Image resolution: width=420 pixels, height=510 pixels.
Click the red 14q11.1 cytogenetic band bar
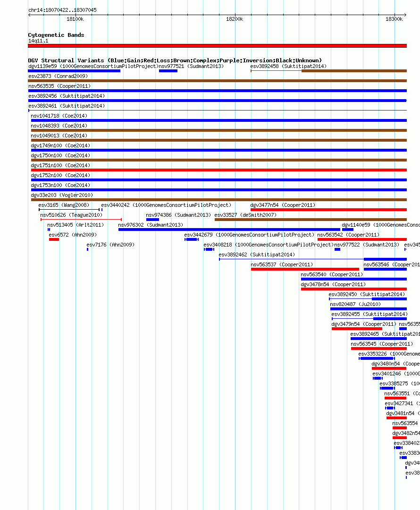click(x=217, y=46)
